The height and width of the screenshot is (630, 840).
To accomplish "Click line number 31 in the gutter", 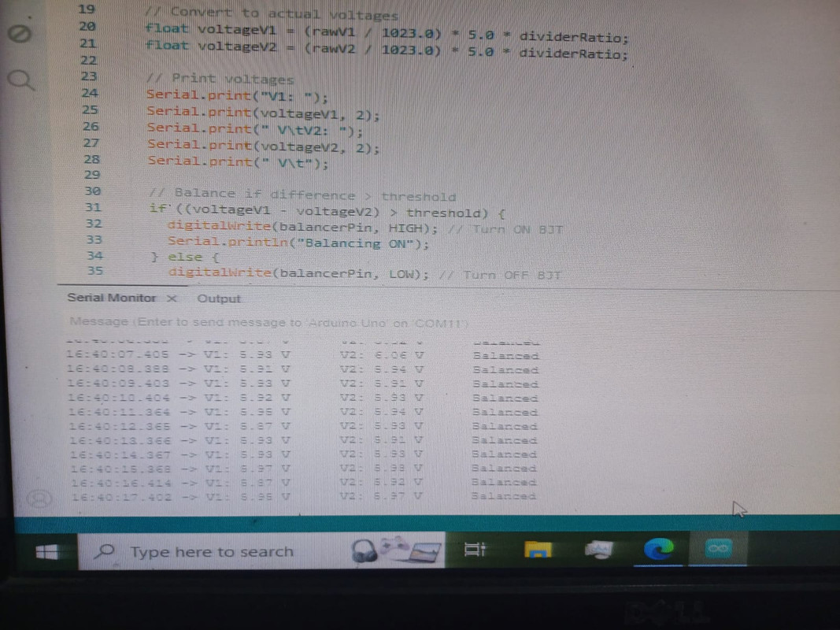I will (x=93, y=207).
